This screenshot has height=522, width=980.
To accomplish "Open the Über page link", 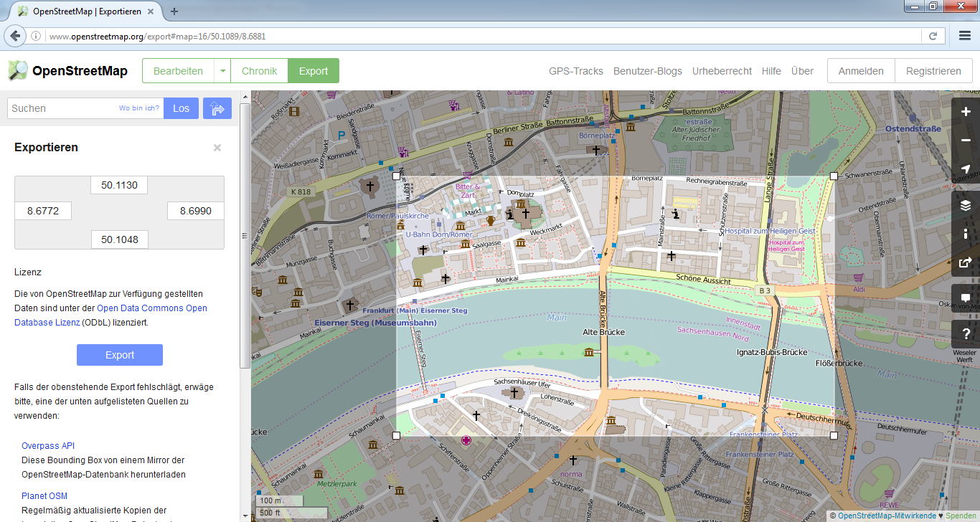I will point(802,71).
